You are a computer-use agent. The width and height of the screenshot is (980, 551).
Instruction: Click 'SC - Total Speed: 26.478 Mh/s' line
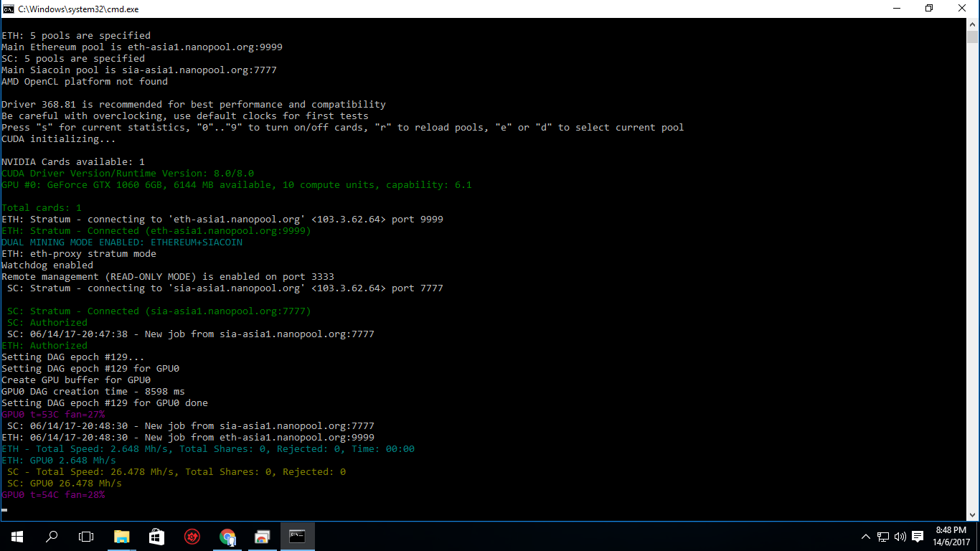coord(176,472)
